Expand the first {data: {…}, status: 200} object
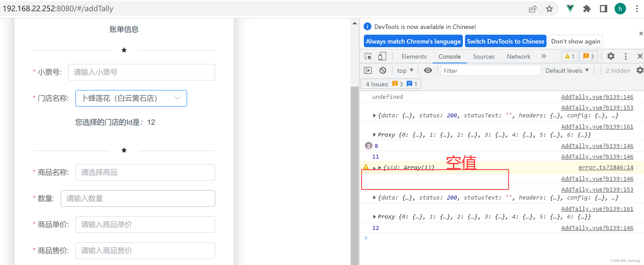Screen dimensions: 644x265 coord(374,116)
